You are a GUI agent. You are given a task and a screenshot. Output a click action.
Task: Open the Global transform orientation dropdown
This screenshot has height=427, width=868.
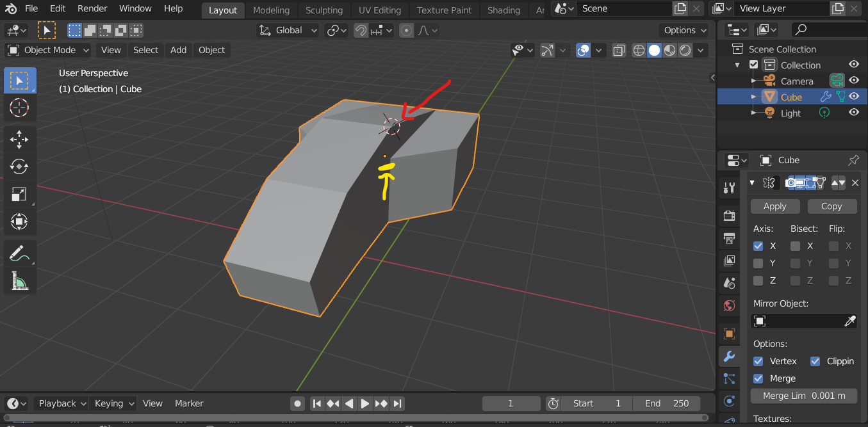pos(288,30)
